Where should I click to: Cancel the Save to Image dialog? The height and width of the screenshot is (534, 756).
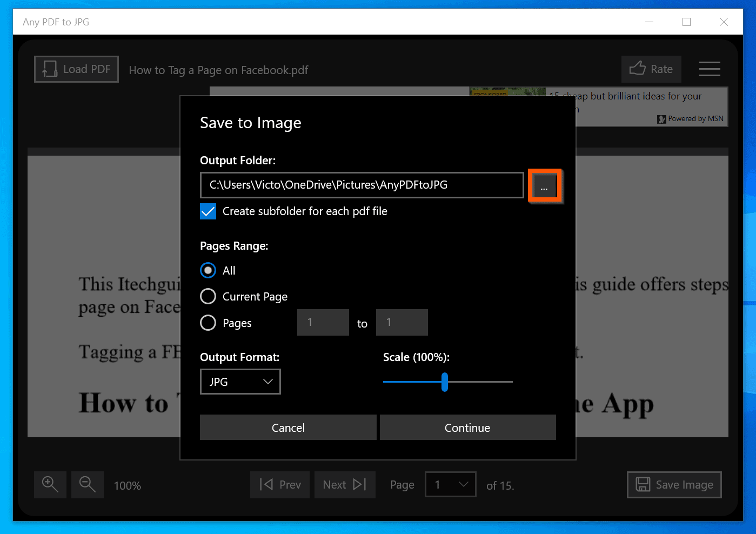click(x=287, y=427)
